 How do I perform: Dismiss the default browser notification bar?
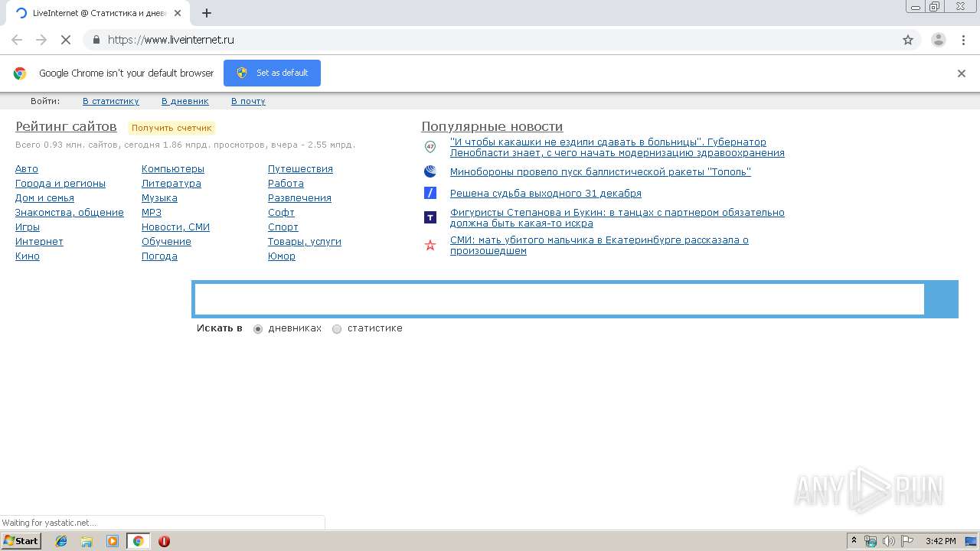(x=962, y=73)
